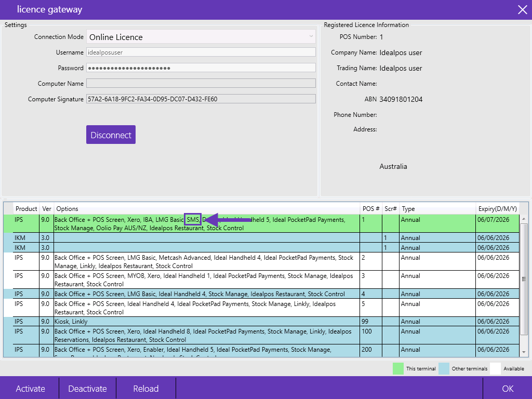Screen dimensions: 532x399
Task: Click the Deactivate button
Action: (87, 389)
